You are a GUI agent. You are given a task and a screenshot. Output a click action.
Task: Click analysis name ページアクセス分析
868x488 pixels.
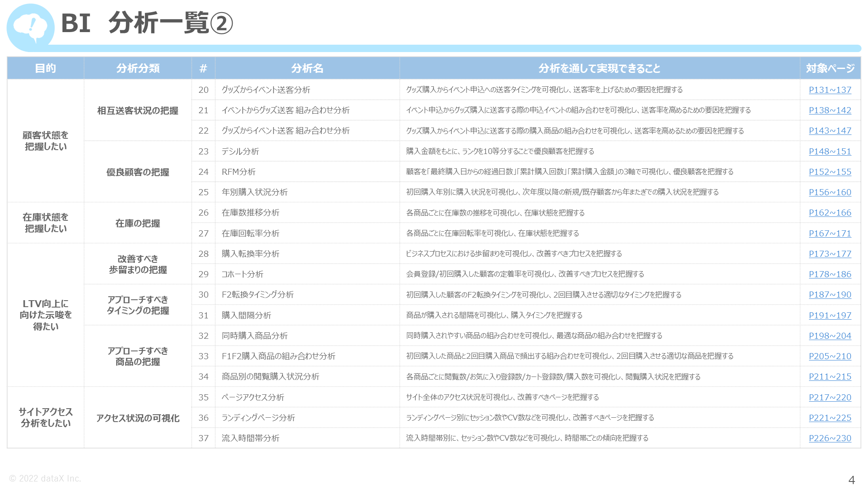coord(253,397)
